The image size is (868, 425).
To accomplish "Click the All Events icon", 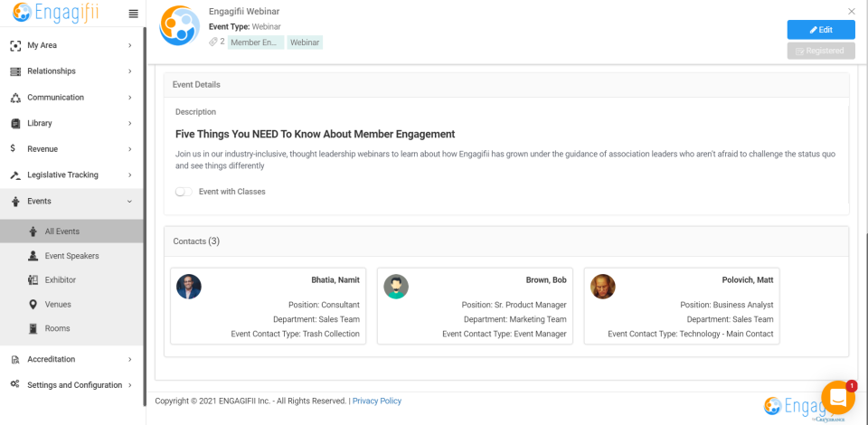I will [33, 231].
